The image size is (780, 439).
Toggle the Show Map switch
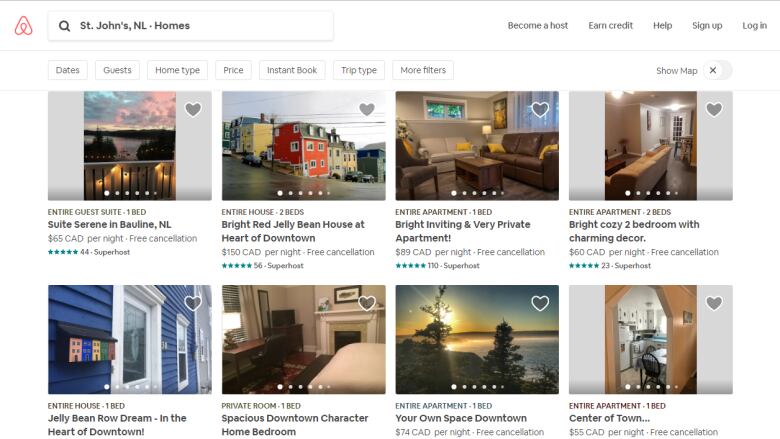(x=717, y=70)
